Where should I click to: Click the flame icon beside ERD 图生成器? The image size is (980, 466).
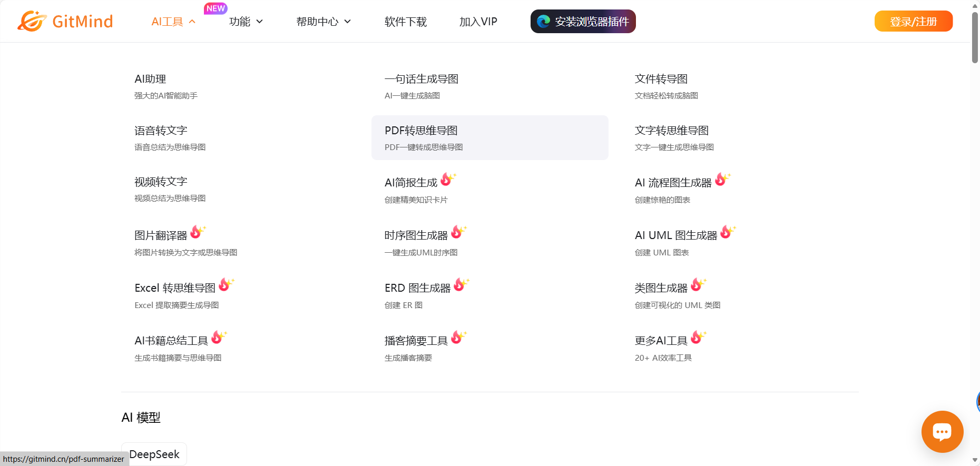click(460, 285)
